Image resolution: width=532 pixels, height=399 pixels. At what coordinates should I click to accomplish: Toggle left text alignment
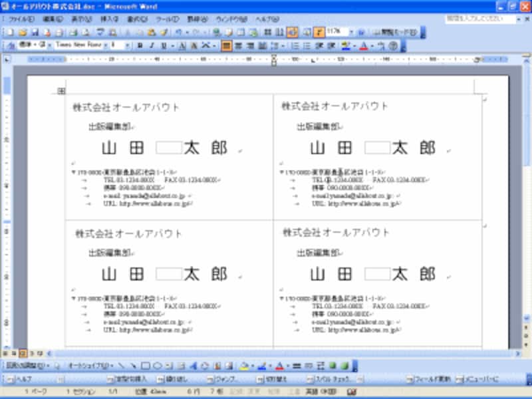coord(226,45)
